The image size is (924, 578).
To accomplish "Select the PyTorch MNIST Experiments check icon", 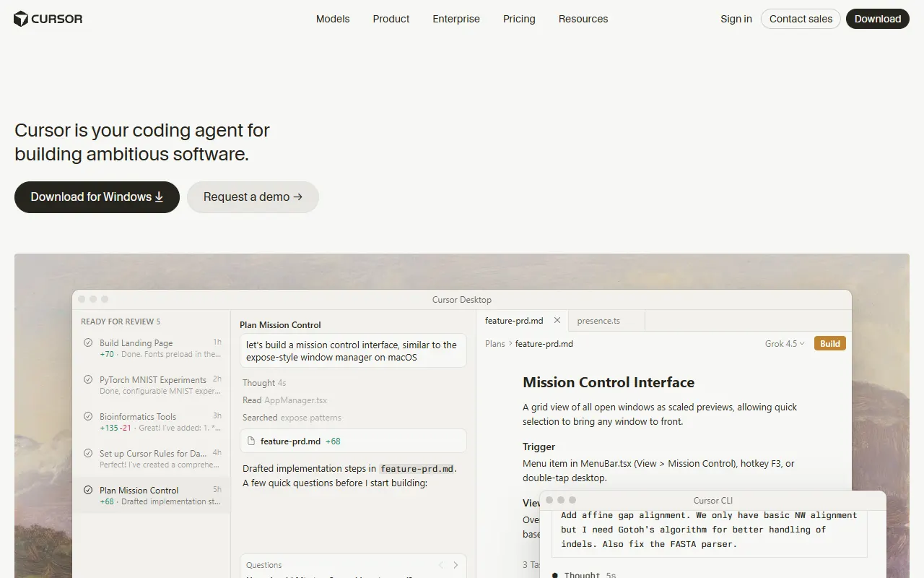I will [x=88, y=379].
